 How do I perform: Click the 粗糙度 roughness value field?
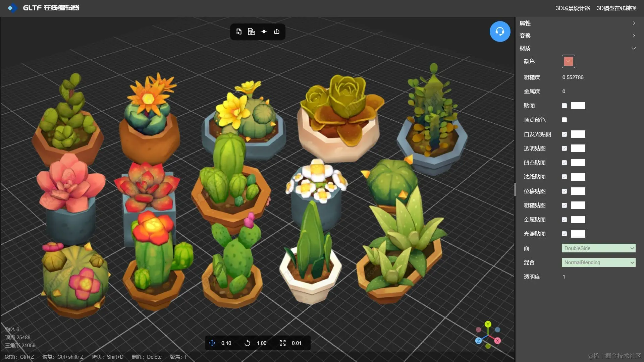coord(573,77)
